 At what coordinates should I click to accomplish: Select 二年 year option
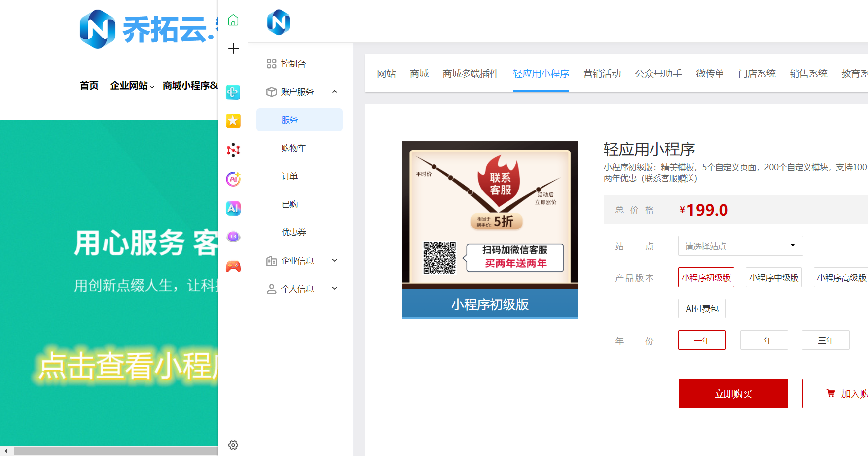763,340
